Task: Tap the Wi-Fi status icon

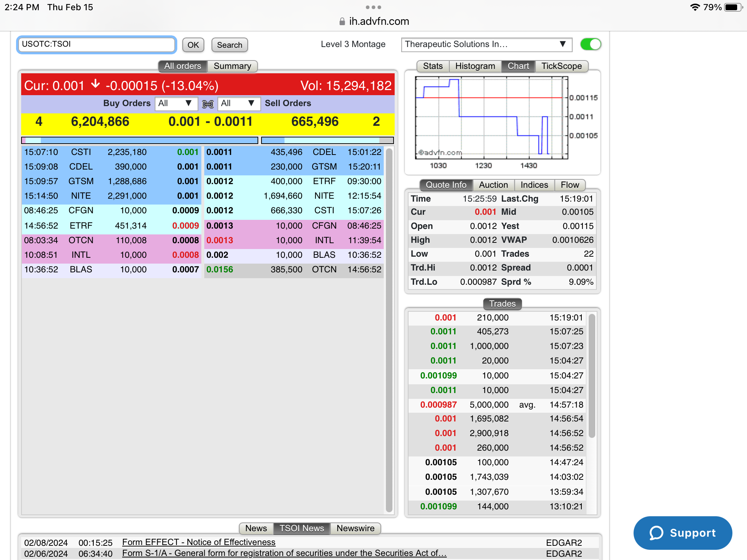Action: (695, 7)
